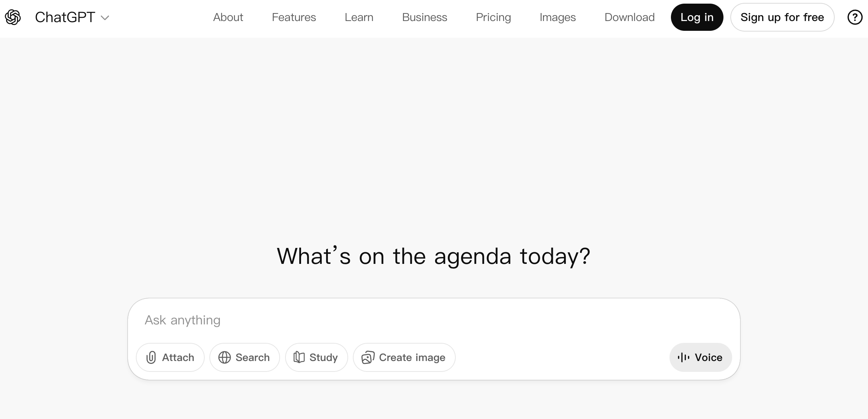The width and height of the screenshot is (868, 419).
Task: Open the About menu item
Action: [228, 17]
